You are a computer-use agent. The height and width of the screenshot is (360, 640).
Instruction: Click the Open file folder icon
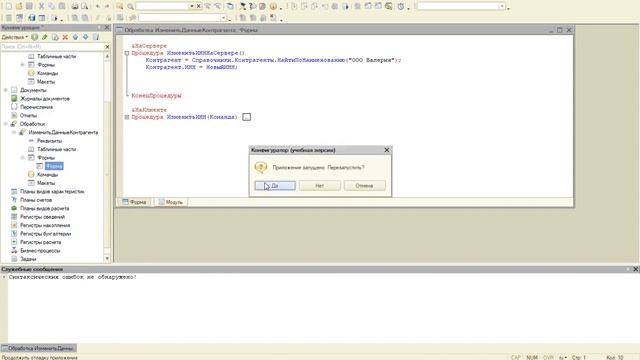click(19, 6)
